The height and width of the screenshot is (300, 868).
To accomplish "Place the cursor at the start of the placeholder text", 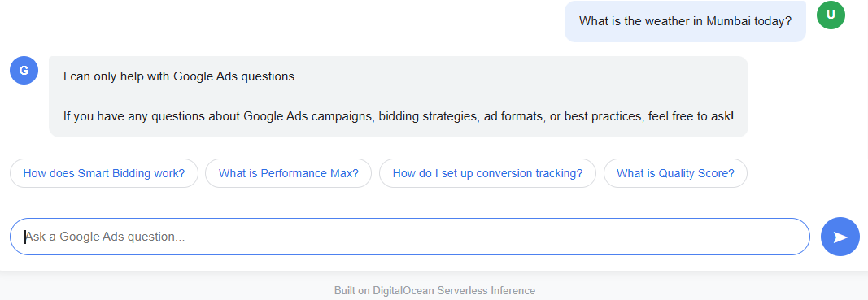I will tap(25, 237).
